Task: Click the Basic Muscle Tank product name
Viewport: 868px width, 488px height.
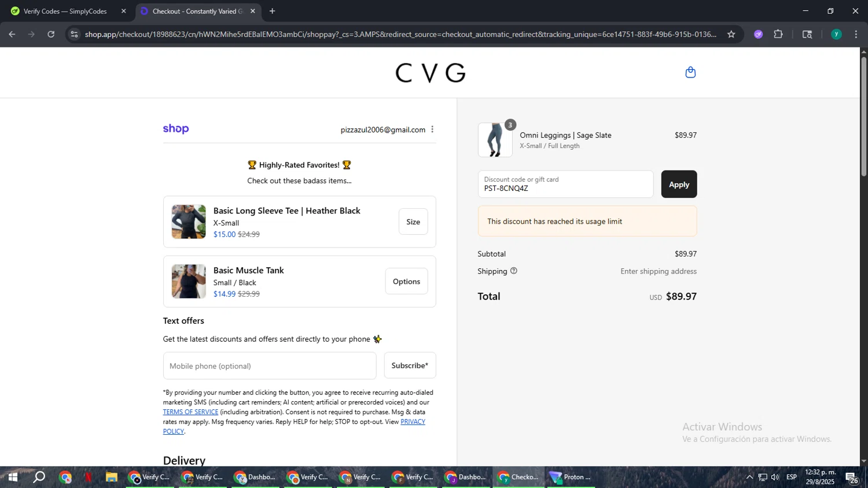Action: [248, 270]
